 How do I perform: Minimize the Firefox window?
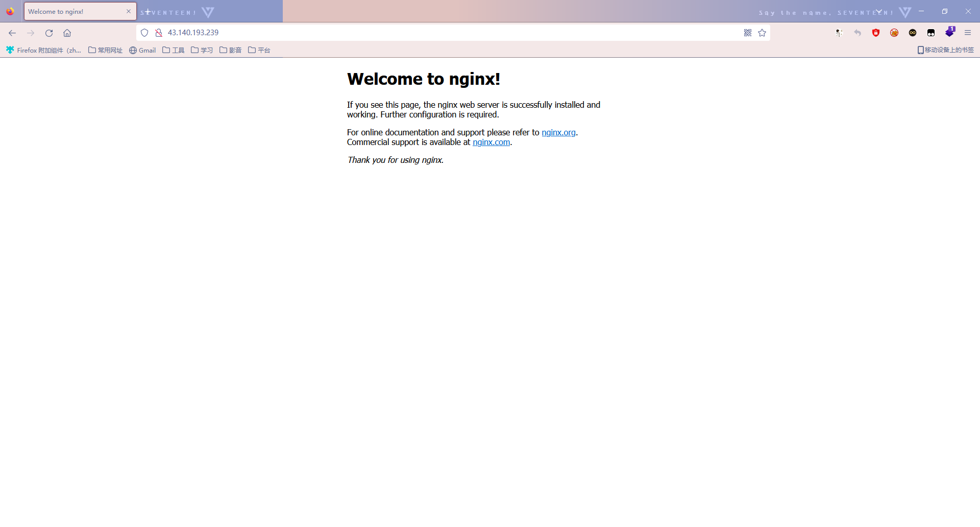[x=921, y=11]
